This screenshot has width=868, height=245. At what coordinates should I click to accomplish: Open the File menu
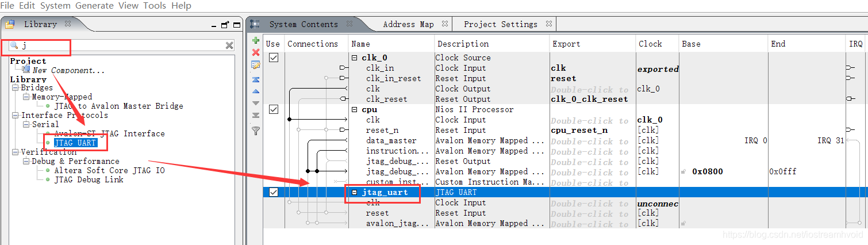click(7, 6)
